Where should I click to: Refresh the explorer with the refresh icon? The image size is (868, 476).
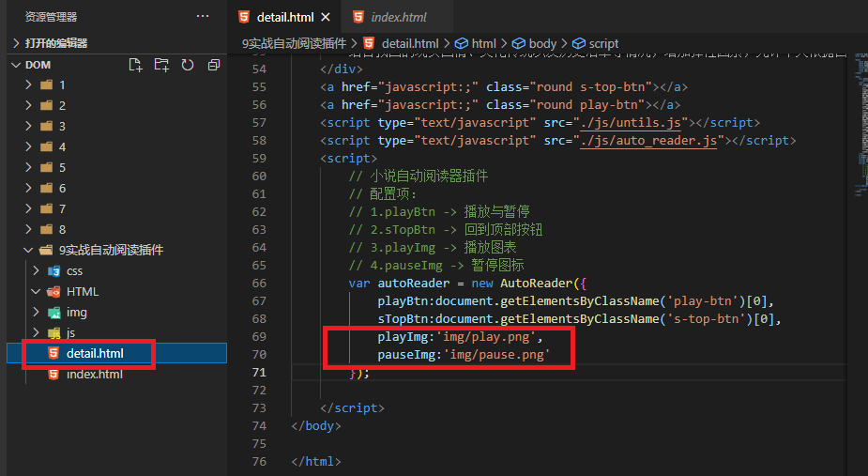188,66
